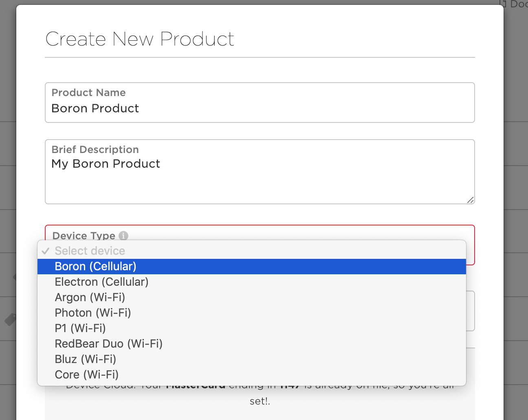Viewport: 528px width, 420px height.
Task: Select RedBear Duo (Wi-Fi) option
Action: [108, 344]
